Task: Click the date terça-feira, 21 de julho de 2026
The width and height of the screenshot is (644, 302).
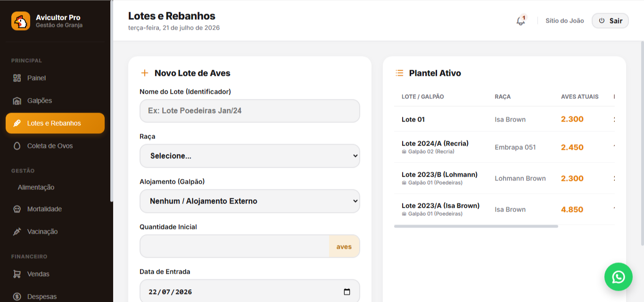Action: coord(174,28)
